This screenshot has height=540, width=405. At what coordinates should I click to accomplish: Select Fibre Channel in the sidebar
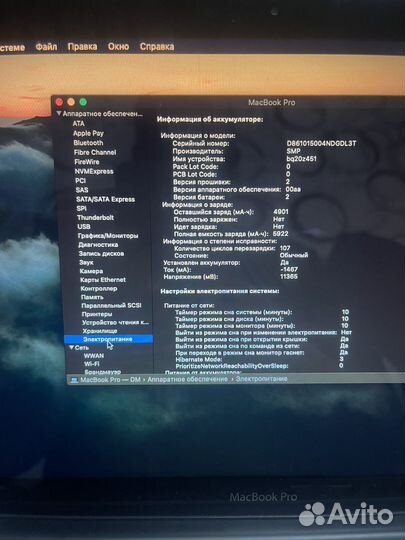(95, 152)
